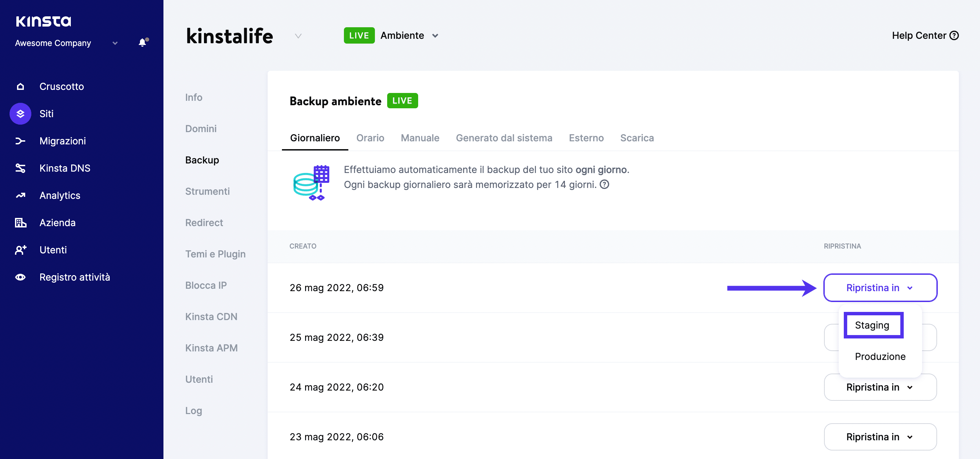
Task: Go to the Redirect site section
Action: coord(204,223)
